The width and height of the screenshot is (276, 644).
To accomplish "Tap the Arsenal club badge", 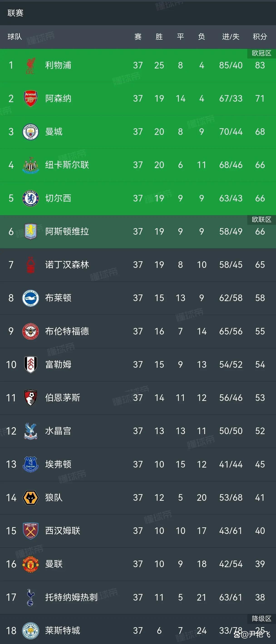I will pos(30,98).
